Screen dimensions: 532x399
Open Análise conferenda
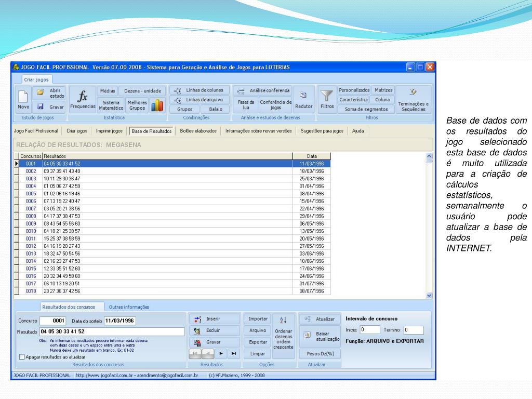tap(263, 90)
